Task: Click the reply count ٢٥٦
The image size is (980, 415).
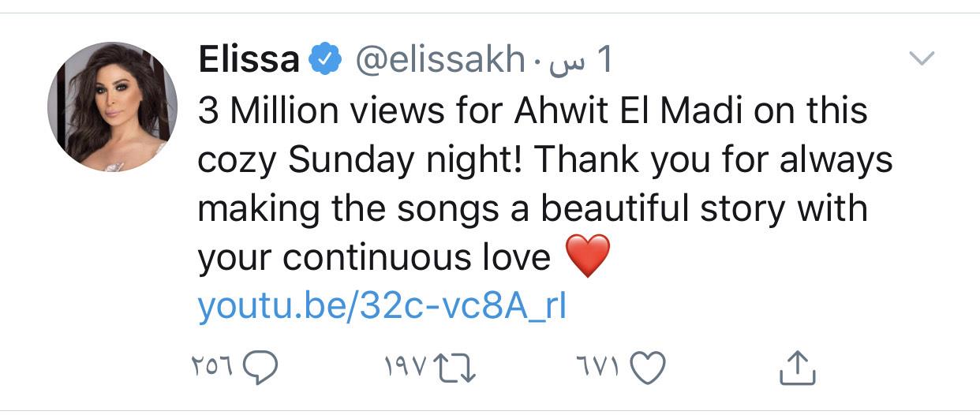Action: coord(213,366)
